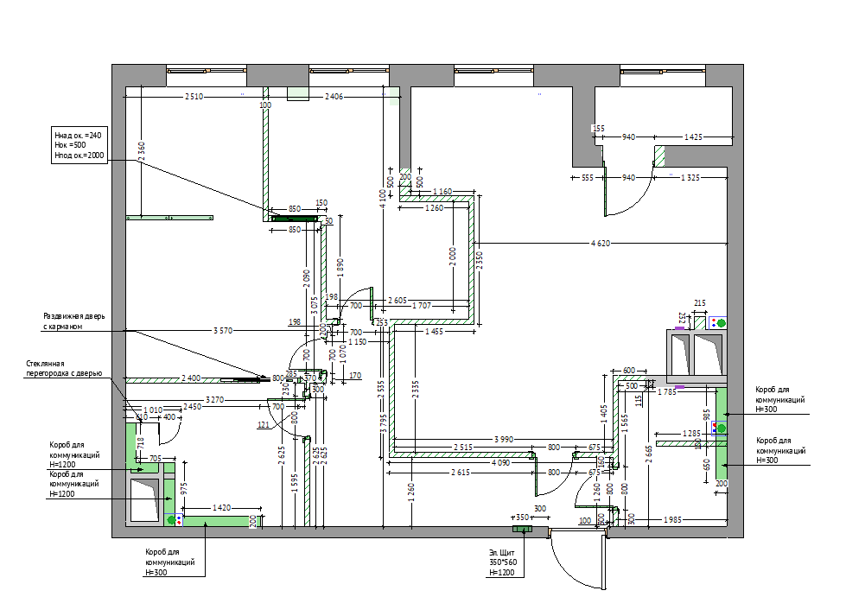
Task: Select the bottom 'Короб для коммуникаций H=300' label
Action: (x=170, y=562)
